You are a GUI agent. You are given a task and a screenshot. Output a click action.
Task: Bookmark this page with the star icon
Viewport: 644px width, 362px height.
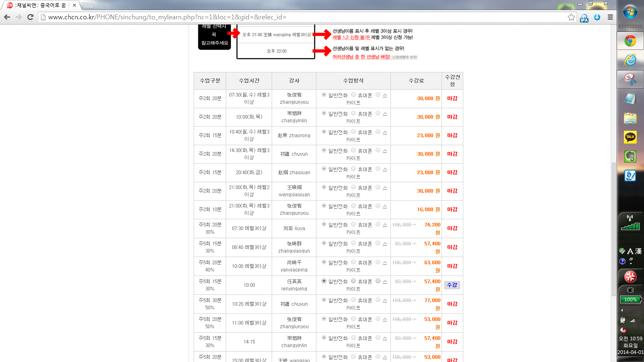pos(571,17)
